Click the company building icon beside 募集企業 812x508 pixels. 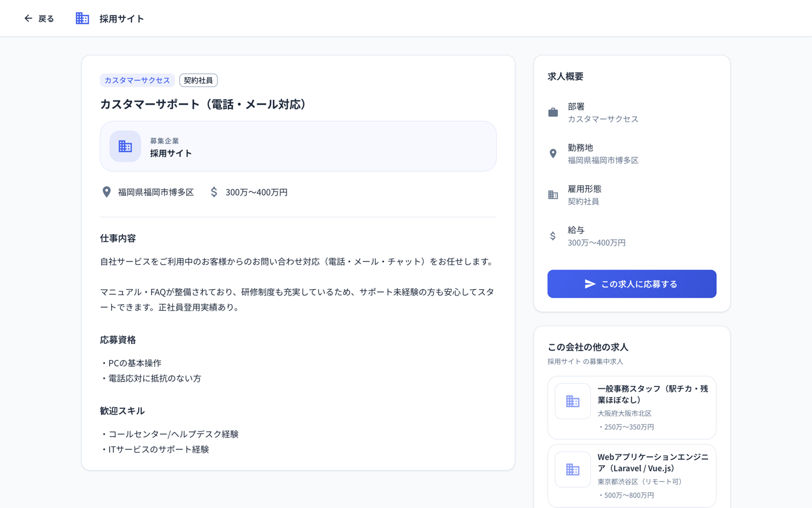(x=125, y=146)
